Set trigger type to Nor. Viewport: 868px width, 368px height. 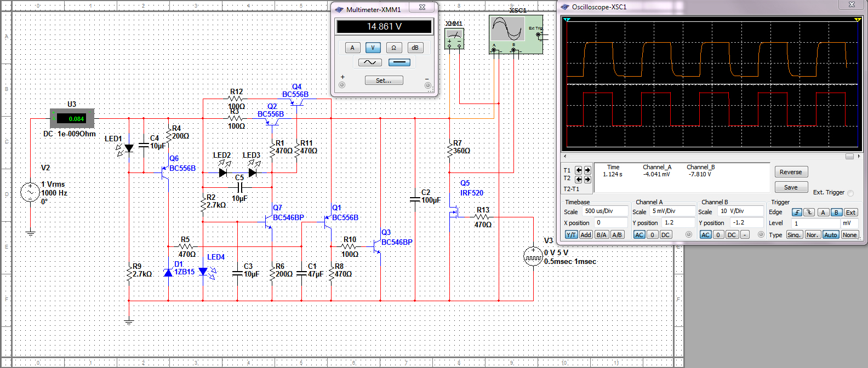(812, 235)
